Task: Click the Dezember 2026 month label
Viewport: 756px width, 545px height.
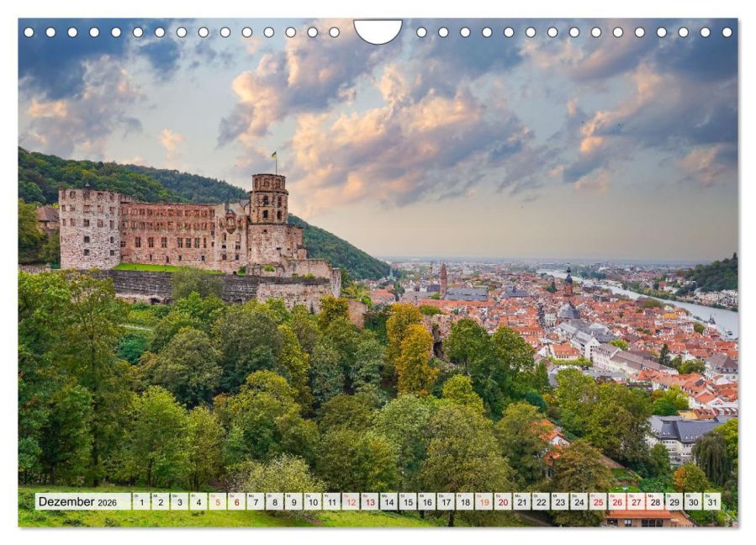Action: [77, 502]
